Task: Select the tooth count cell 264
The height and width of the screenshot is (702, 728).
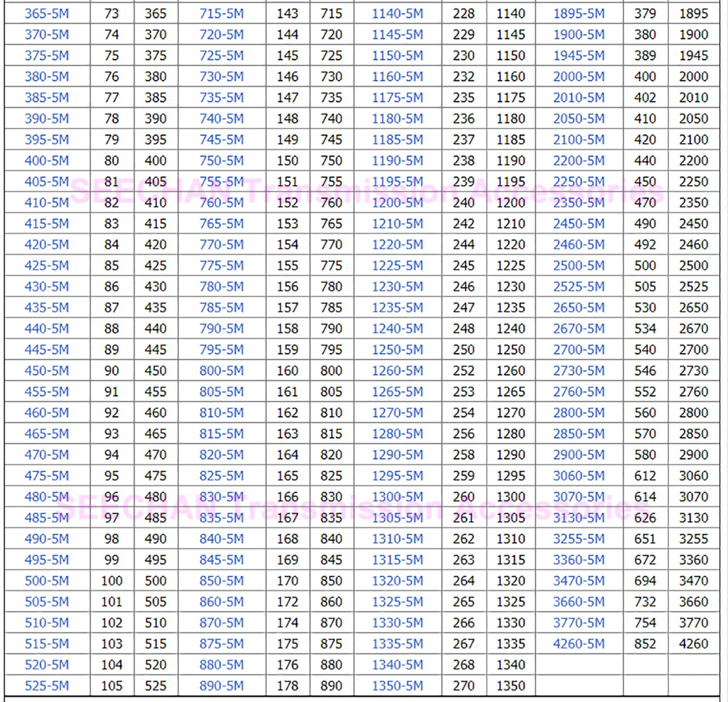Action: (463, 581)
